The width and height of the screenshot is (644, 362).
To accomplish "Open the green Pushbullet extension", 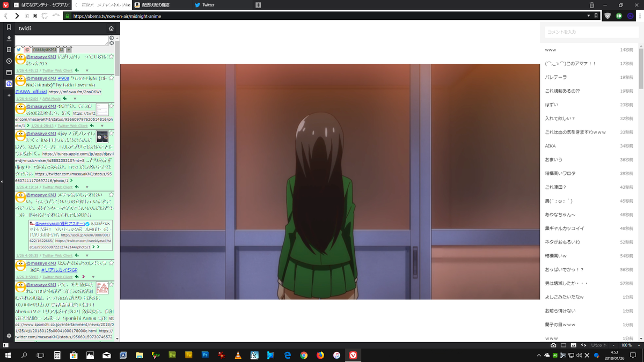I will 619,16.
